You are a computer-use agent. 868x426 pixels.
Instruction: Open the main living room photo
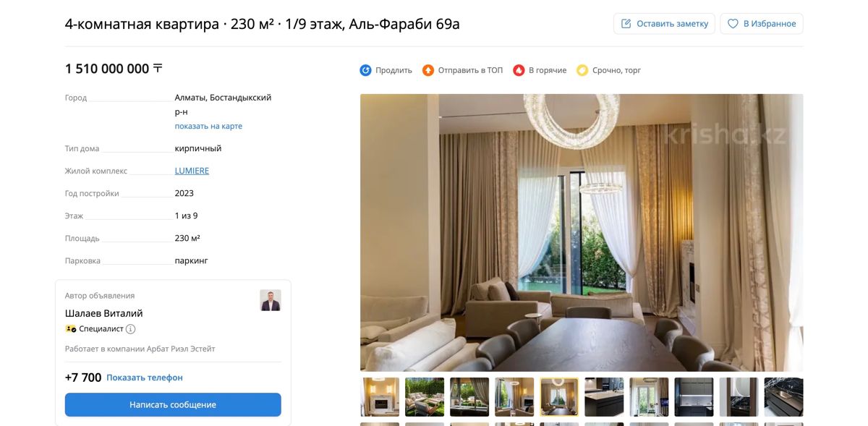click(582, 233)
